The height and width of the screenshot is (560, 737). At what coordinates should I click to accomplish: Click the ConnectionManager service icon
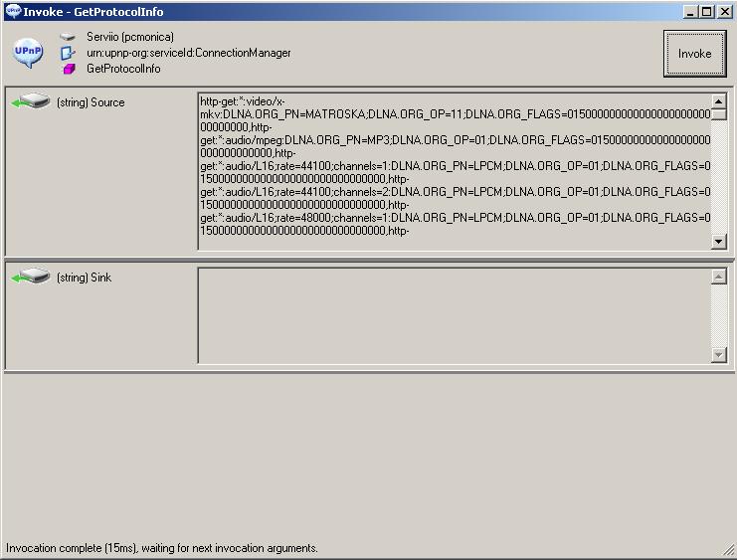(x=68, y=53)
